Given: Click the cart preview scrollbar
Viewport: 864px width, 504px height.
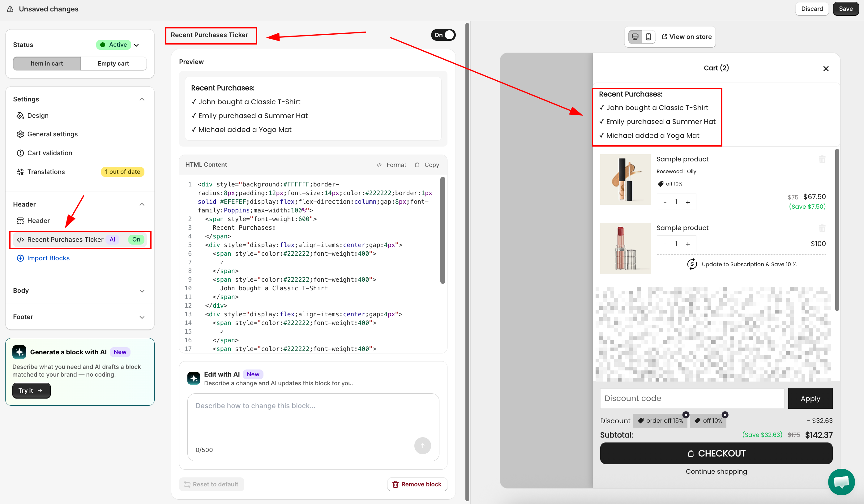Looking at the screenshot, I should (x=836, y=230).
